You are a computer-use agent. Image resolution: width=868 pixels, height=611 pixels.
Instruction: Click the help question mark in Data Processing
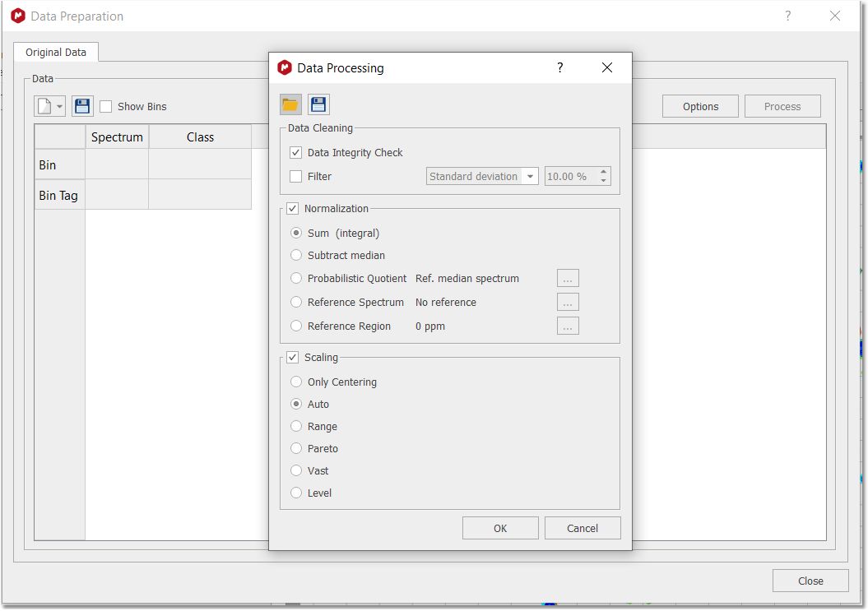[560, 67]
